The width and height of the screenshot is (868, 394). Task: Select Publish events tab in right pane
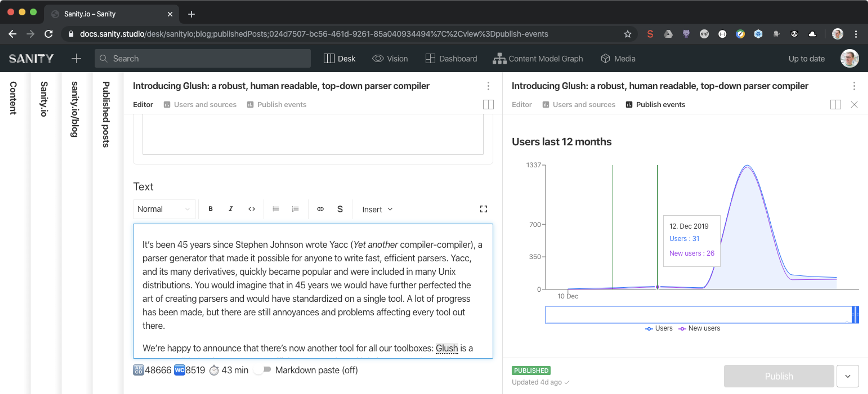click(x=655, y=104)
